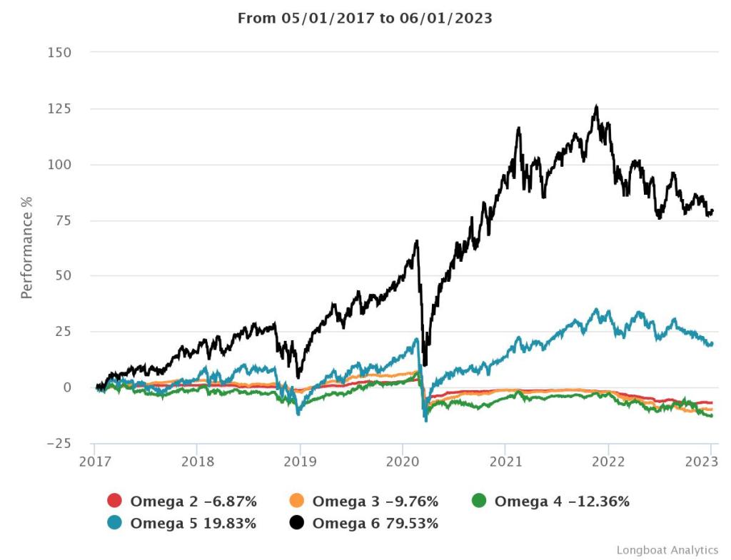Toggle the Omega 3 −9.76% legend label

coord(375,502)
